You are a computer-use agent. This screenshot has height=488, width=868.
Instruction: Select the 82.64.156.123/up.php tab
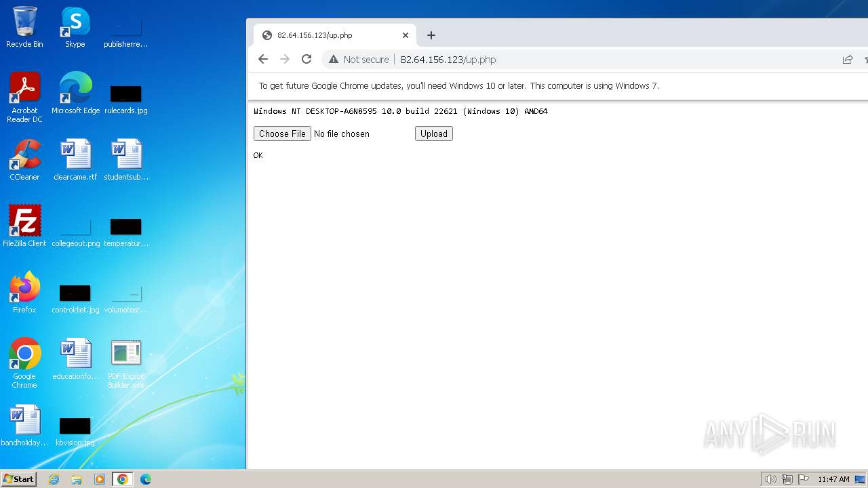335,35
